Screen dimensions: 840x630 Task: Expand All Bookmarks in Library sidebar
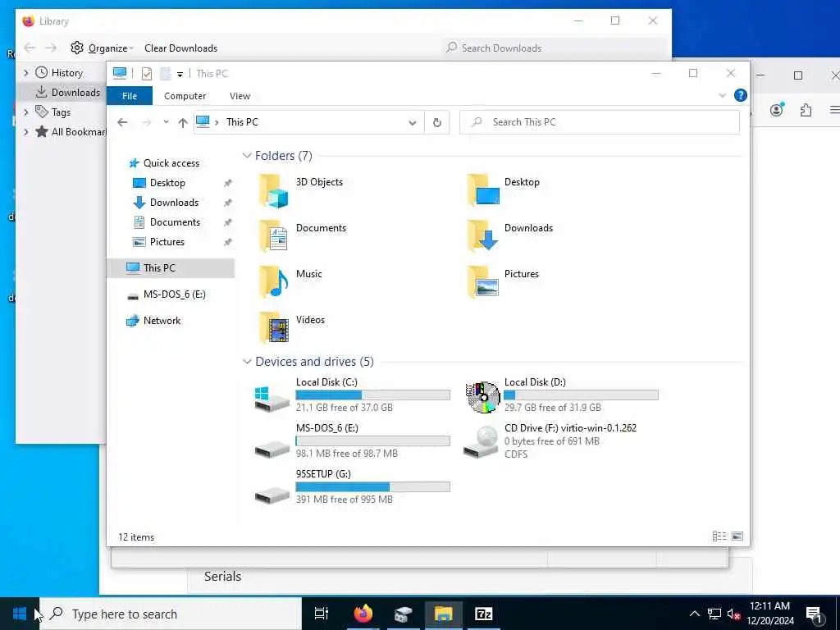point(25,132)
